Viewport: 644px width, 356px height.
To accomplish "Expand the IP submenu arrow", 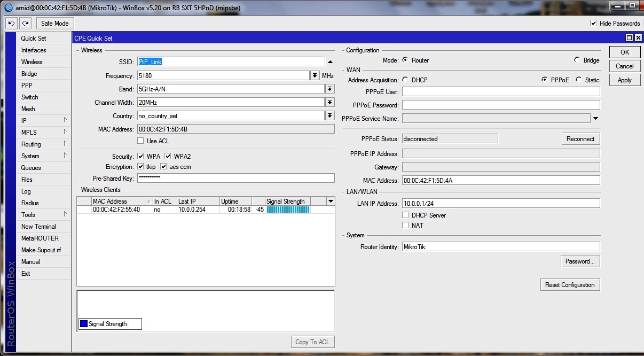I will [66, 121].
